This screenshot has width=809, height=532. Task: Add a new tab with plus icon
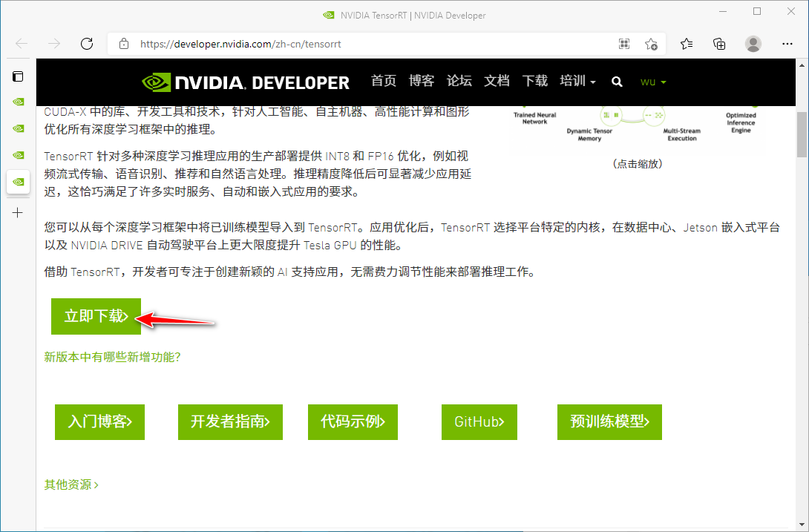coord(18,213)
